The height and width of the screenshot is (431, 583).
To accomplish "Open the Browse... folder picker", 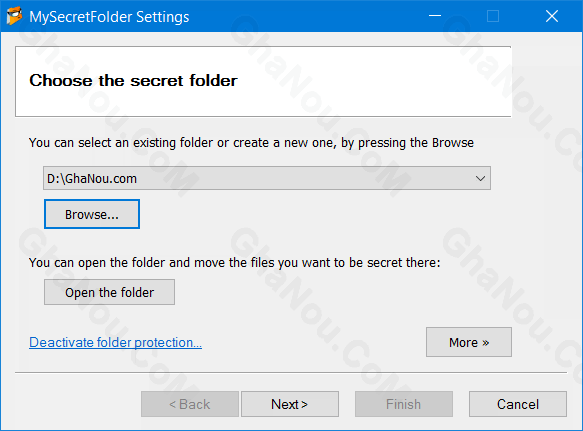I will coord(92,214).
